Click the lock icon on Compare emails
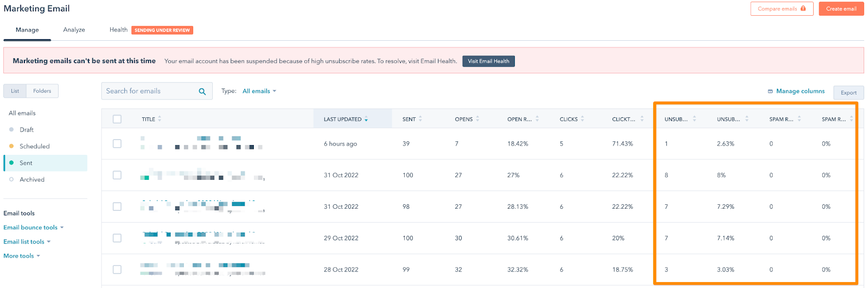 click(803, 9)
